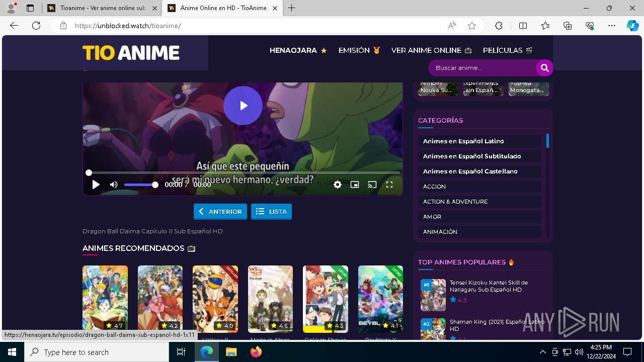Open Nonbiri Nouka thumbnail in sidebar
This screenshot has height=362, width=644.
pos(438,88)
